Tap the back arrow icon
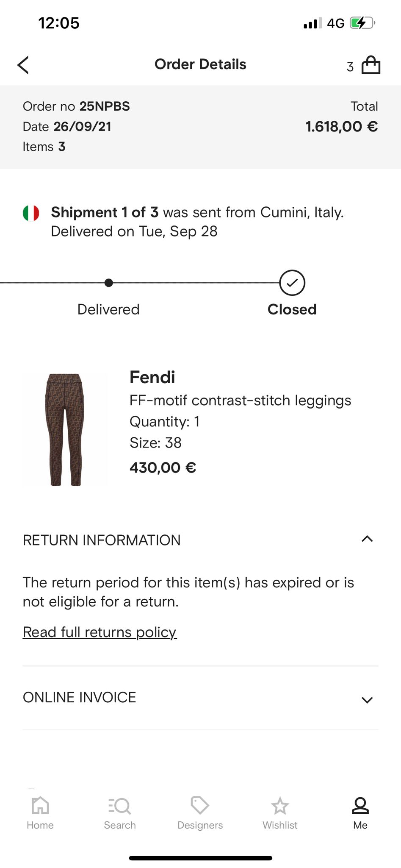The width and height of the screenshot is (401, 868). (x=23, y=65)
